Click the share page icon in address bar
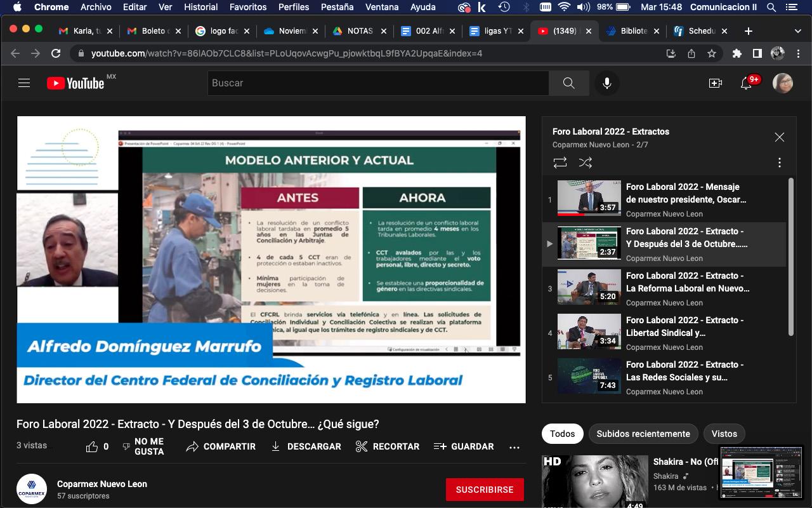 point(691,54)
